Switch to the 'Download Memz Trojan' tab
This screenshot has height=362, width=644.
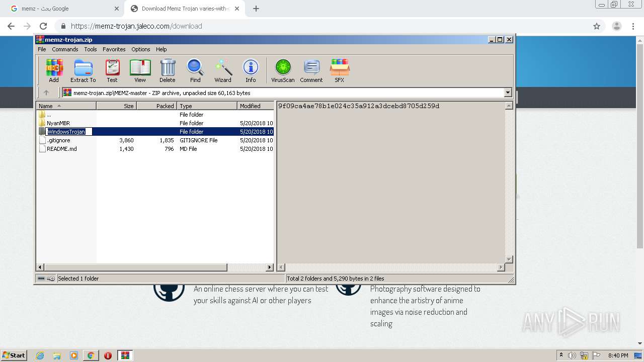185,9
